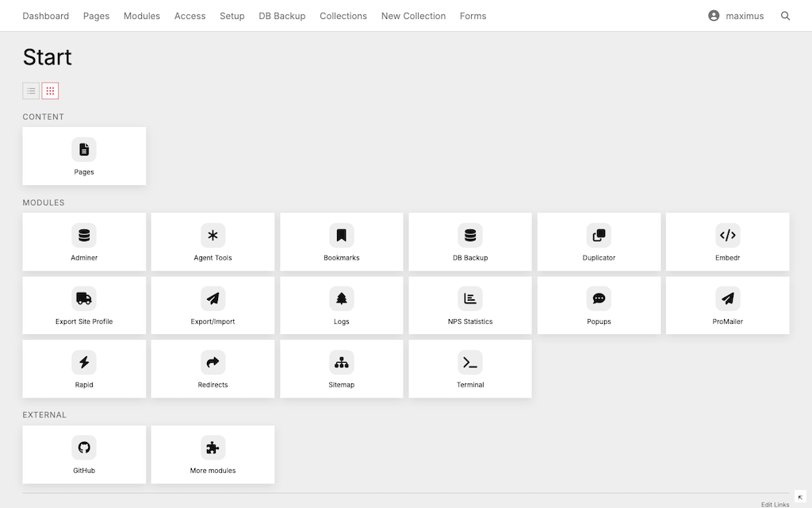Click the Edit Links link

click(x=775, y=504)
